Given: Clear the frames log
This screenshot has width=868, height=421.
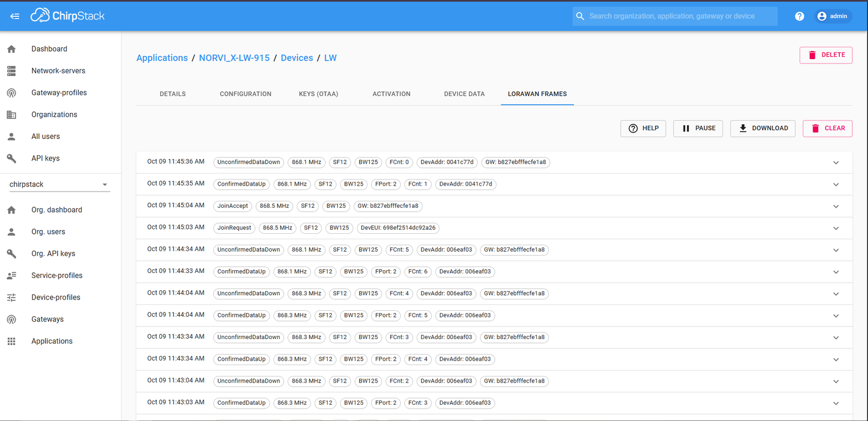Looking at the screenshot, I should pos(827,129).
